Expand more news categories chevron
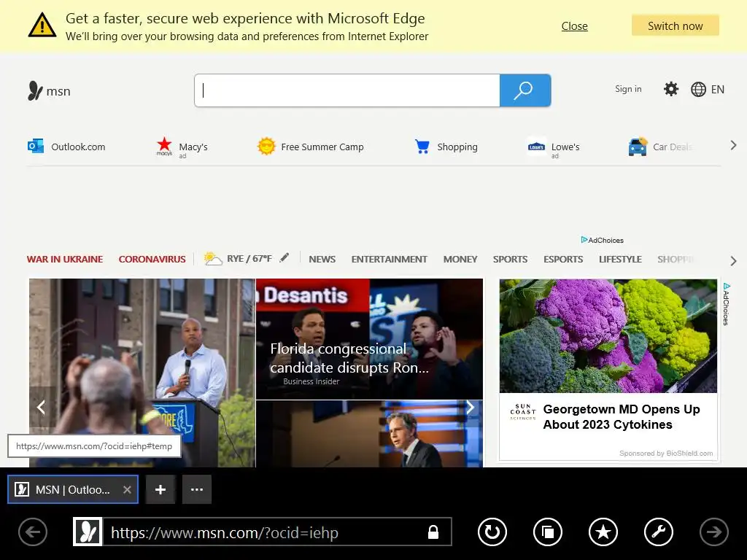The width and height of the screenshot is (747, 560). 733,261
